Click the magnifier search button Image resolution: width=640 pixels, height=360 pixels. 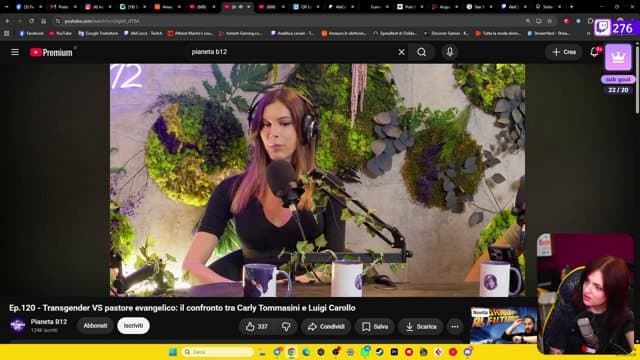[x=422, y=52]
